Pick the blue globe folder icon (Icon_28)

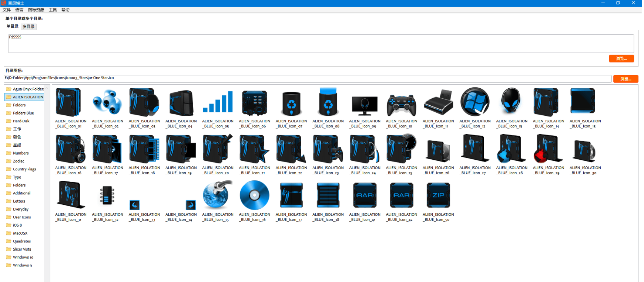point(511,149)
